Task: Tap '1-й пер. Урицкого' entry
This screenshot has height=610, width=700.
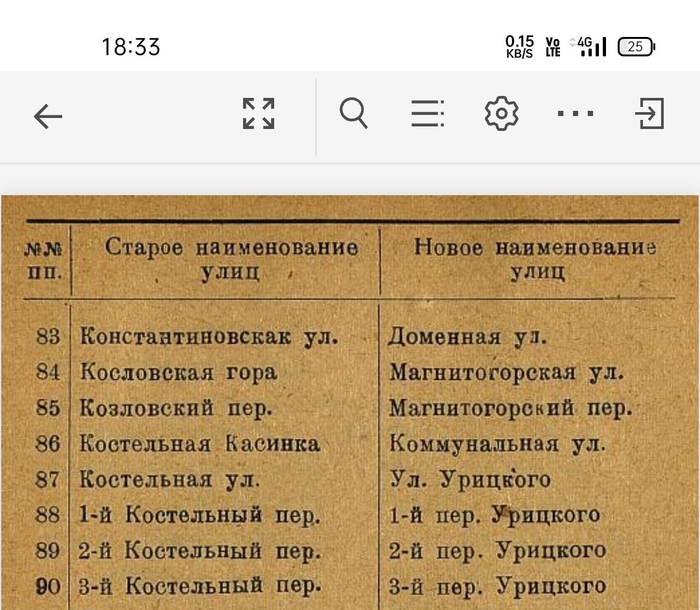Action: pos(495,515)
